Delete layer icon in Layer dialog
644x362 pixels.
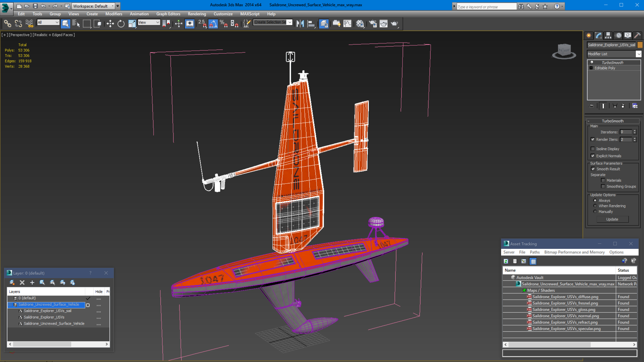point(22,282)
